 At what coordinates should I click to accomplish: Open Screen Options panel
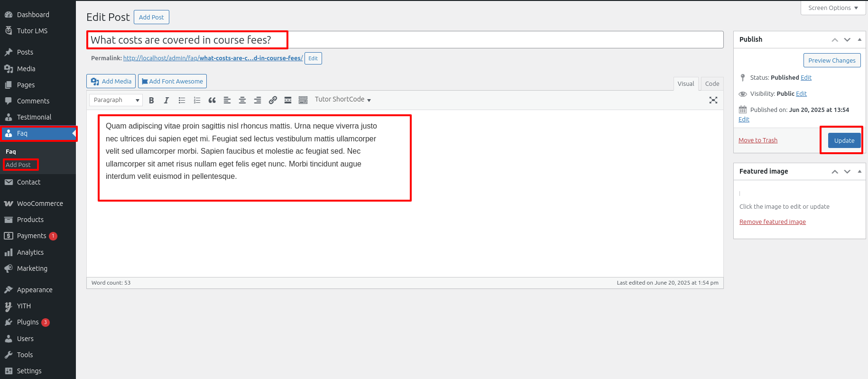tap(833, 8)
